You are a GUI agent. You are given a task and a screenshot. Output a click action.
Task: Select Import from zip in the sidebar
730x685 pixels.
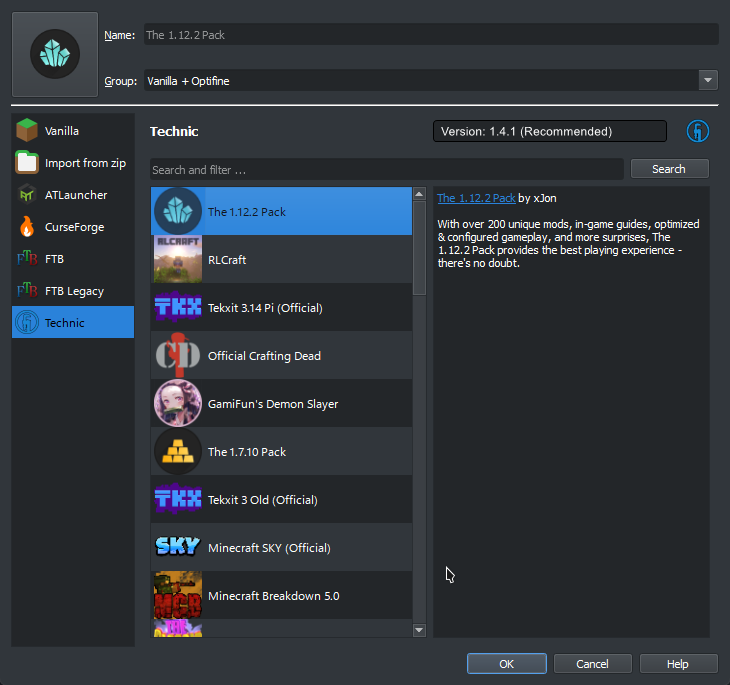pyautogui.click(x=73, y=163)
